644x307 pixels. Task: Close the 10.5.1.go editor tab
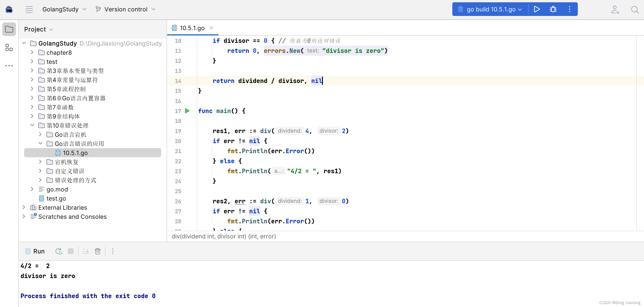(x=211, y=28)
